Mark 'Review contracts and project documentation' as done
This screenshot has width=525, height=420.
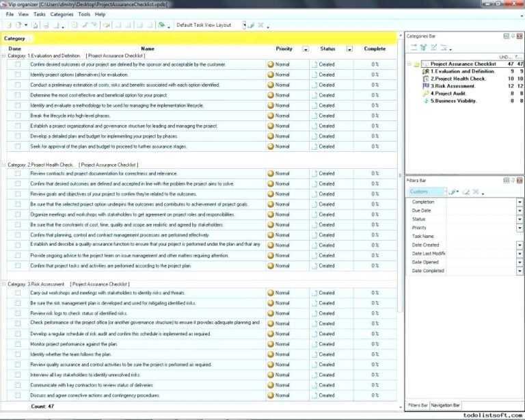(x=18, y=174)
